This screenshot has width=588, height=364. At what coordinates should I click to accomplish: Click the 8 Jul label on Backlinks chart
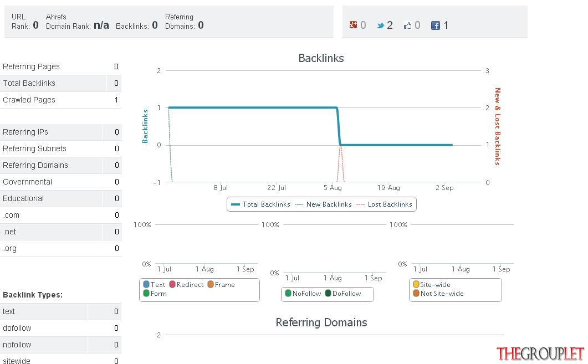(221, 188)
